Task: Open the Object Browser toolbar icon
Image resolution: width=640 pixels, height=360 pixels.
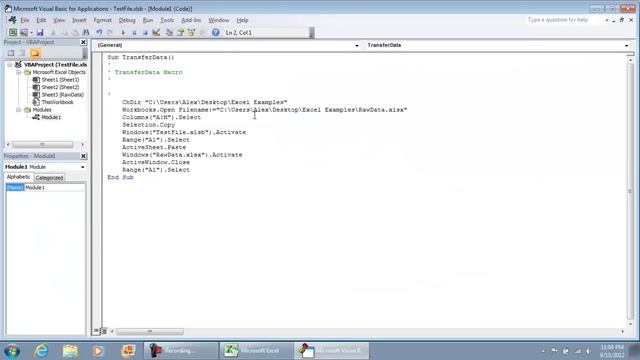Action: [x=191, y=32]
